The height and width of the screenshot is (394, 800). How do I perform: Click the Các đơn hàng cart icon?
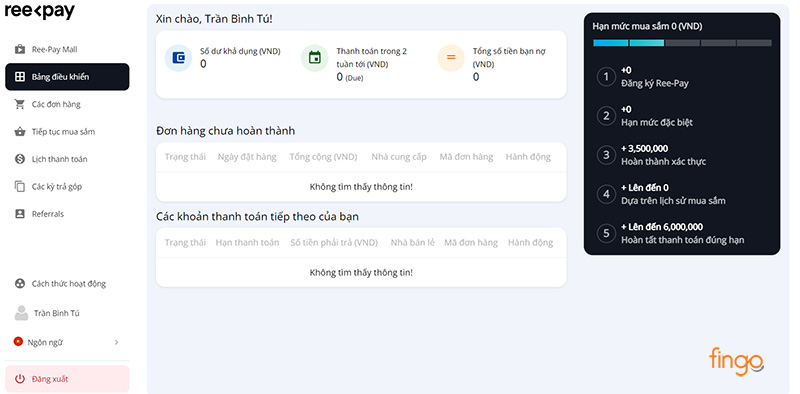20,104
